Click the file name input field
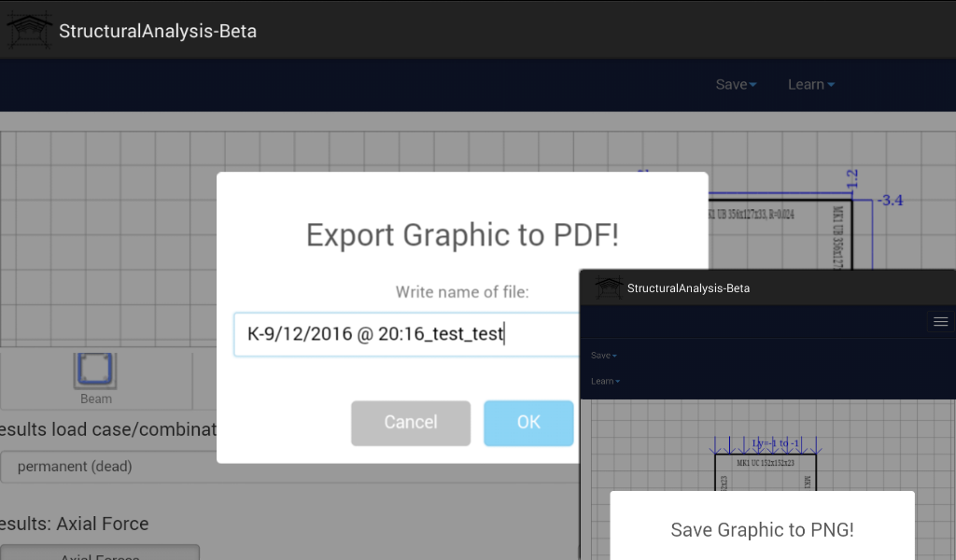956x560 pixels. click(x=407, y=334)
